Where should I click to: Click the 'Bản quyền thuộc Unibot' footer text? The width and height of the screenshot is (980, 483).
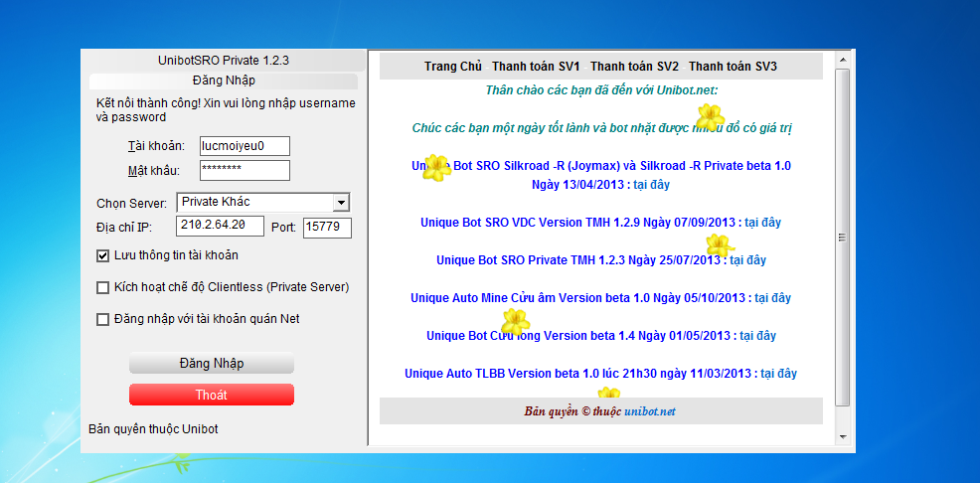tap(153, 429)
